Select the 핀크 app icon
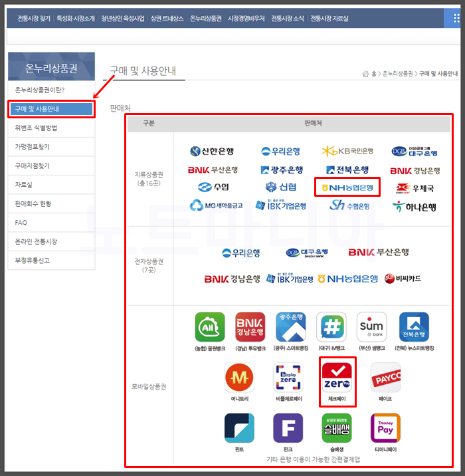Screen dimensions: 465x476 pos(288,428)
